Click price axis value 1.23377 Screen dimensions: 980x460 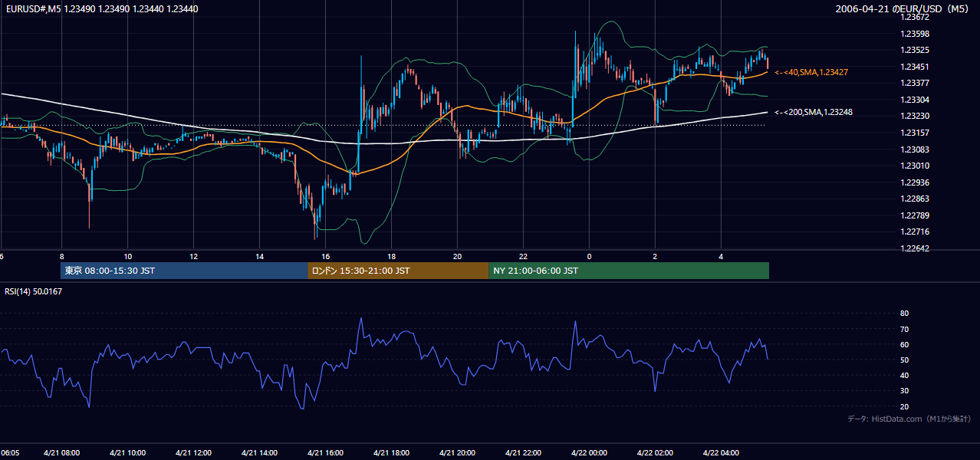(914, 83)
